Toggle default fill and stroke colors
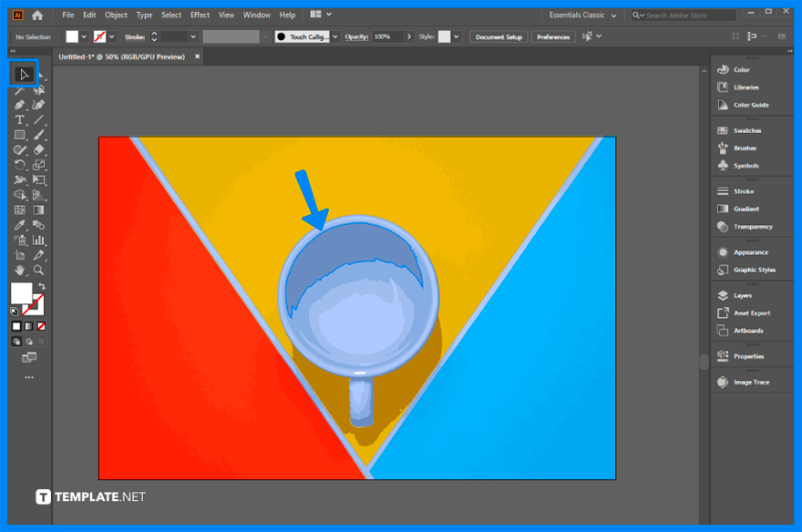This screenshot has height=532, width=802. point(14,312)
